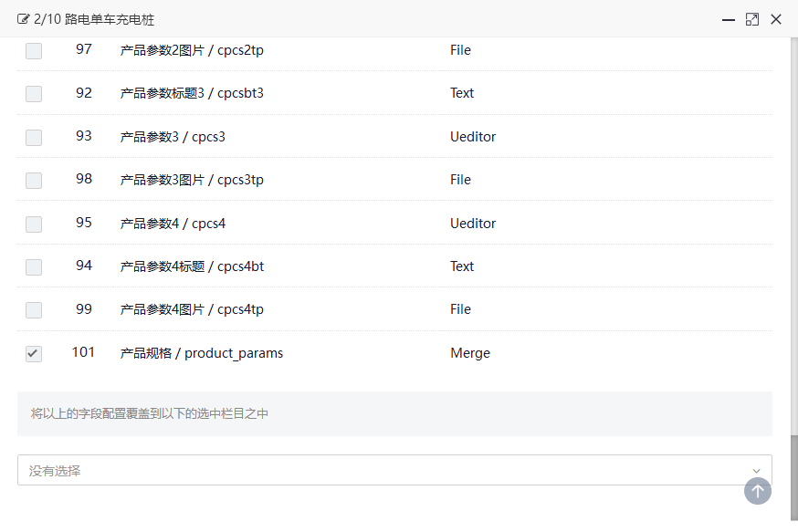The height and width of the screenshot is (532, 798).
Task: Click the edit icon beside the dialog title
Action: point(24,19)
